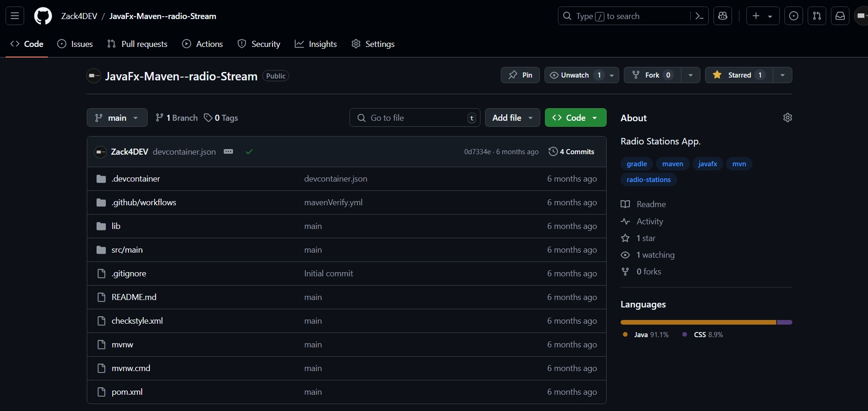The image size is (868, 411).
Task: Click the .gitignore file icon
Action: [101, 274]
